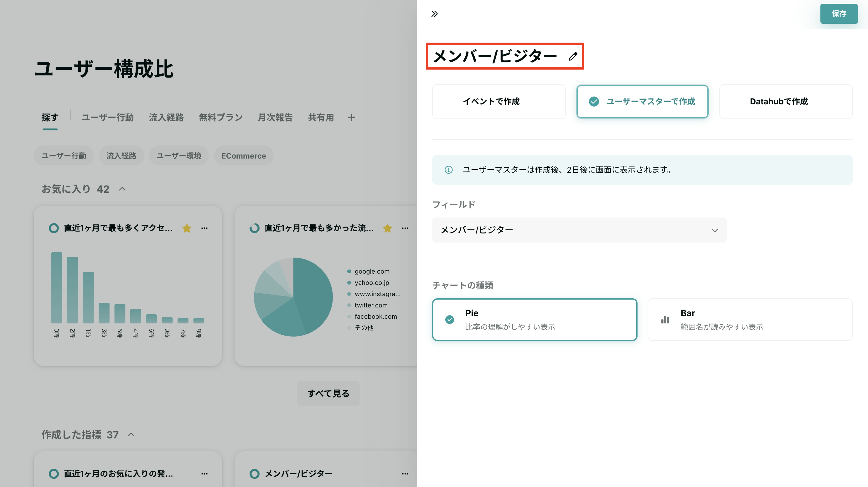Click the その他 legend entry

click(x=360, y=328)
